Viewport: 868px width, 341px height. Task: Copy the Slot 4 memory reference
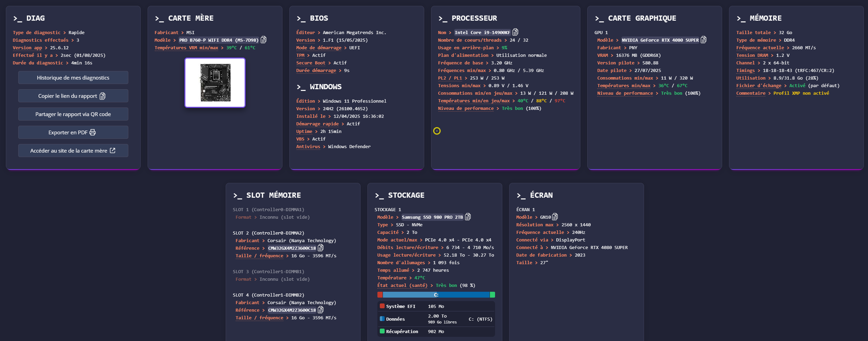coord(321,310)
